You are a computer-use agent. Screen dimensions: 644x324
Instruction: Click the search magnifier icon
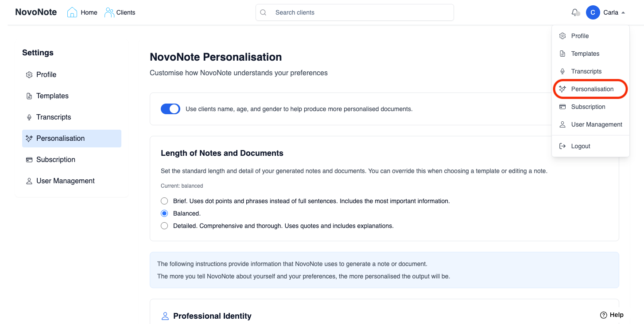click(263, 12)
